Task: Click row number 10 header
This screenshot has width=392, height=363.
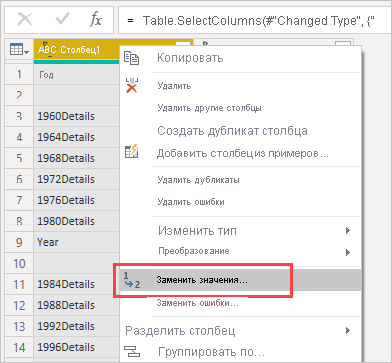Action: coord(19,263)
